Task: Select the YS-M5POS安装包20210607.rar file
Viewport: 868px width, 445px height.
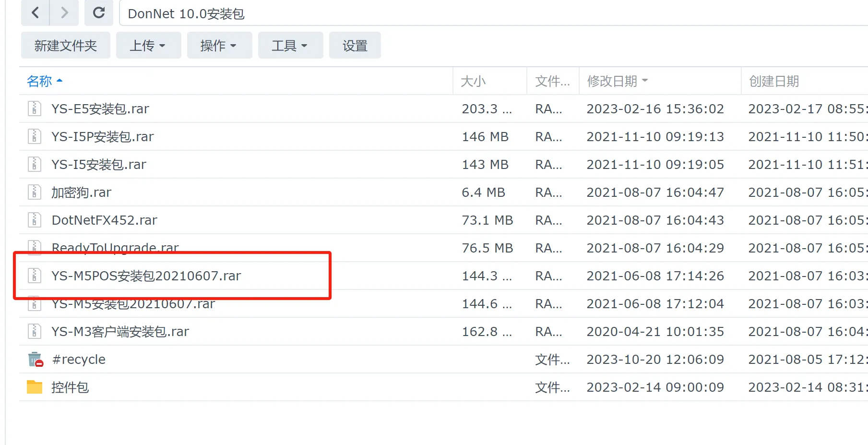Action: pos(146,276)
